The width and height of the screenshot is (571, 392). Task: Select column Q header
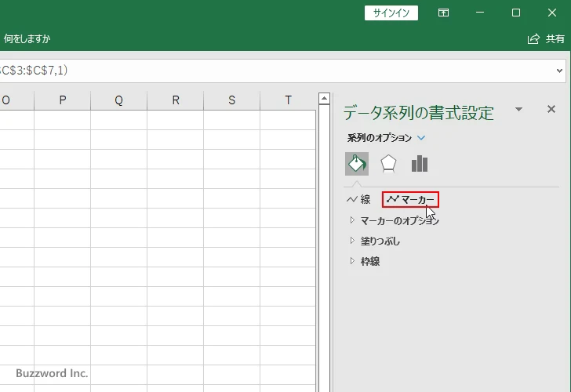coord(118,100)
